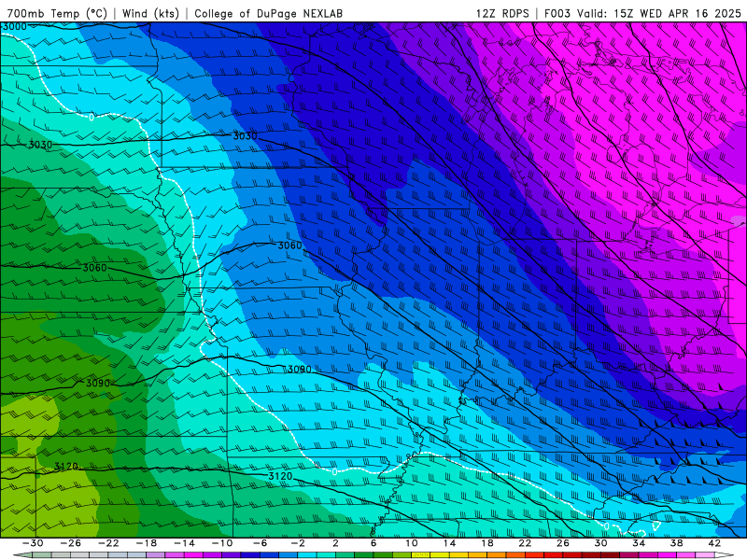Click the 3000 height contour label

click(14, 27)
